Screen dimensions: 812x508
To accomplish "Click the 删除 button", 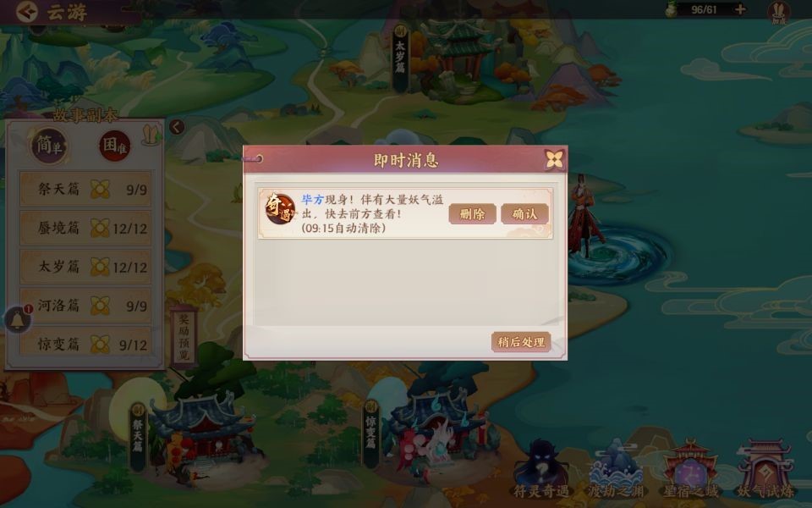I will 472,213.
